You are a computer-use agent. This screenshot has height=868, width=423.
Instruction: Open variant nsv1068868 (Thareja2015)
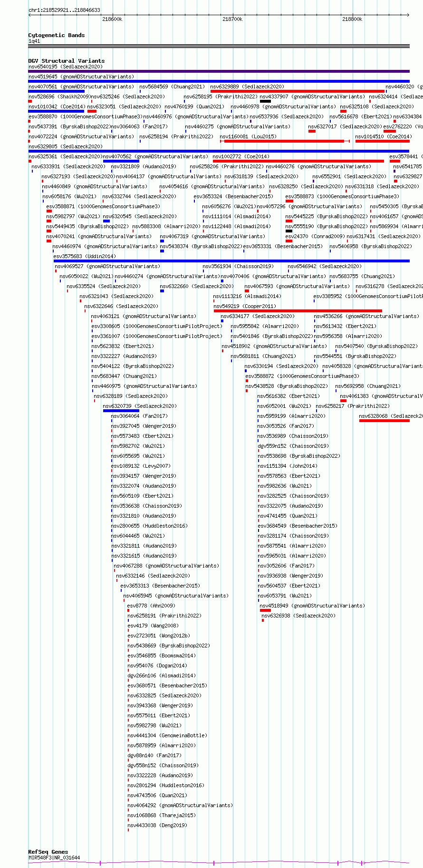tap(162, 815)
